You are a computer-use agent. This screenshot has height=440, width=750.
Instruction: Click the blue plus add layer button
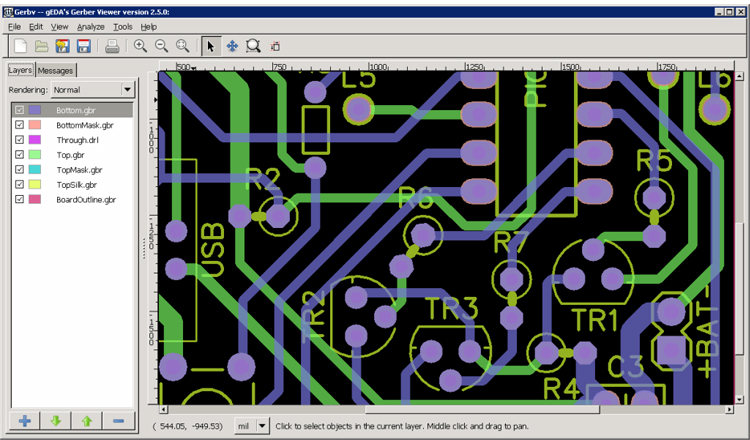point(25,421)
